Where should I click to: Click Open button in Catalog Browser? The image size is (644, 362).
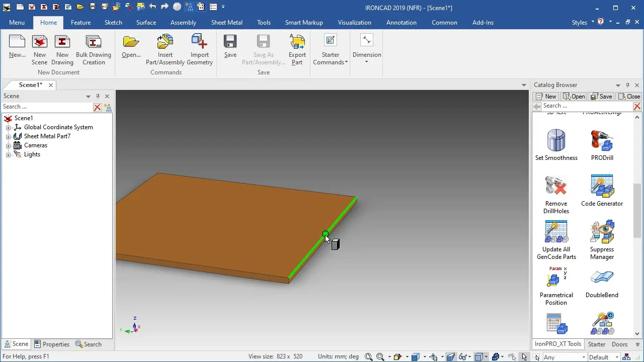[x=574, y=97]
